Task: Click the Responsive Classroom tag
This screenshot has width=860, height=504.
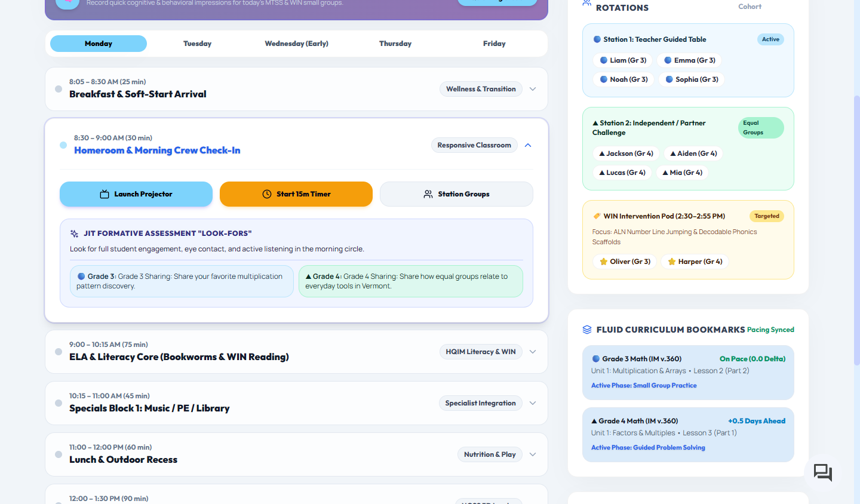Action: 474,145
